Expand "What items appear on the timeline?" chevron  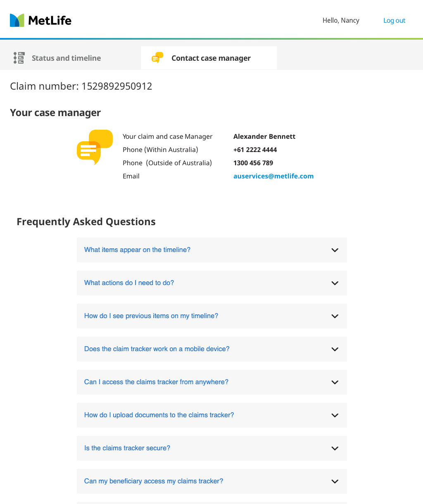pos(335,250)
